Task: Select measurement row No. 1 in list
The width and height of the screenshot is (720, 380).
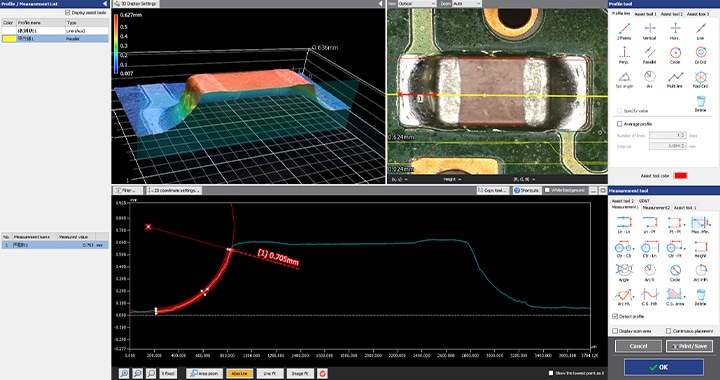Action: 55,245
